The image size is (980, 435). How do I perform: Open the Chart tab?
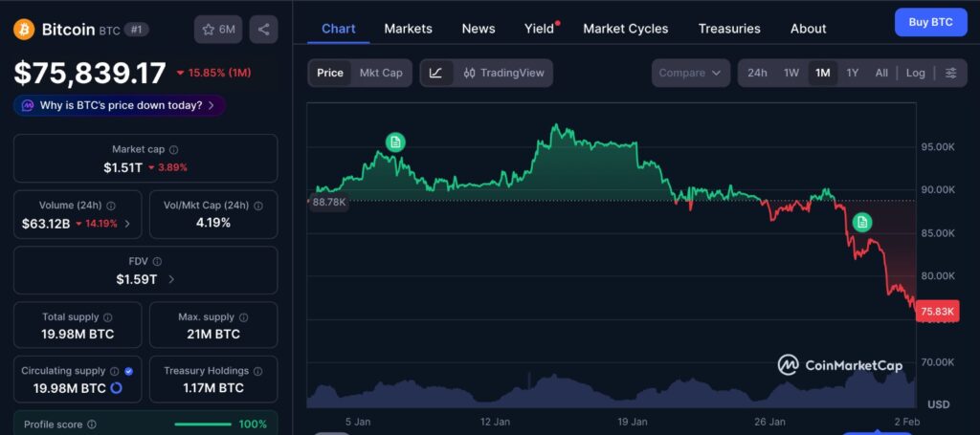tap(339, 29)
